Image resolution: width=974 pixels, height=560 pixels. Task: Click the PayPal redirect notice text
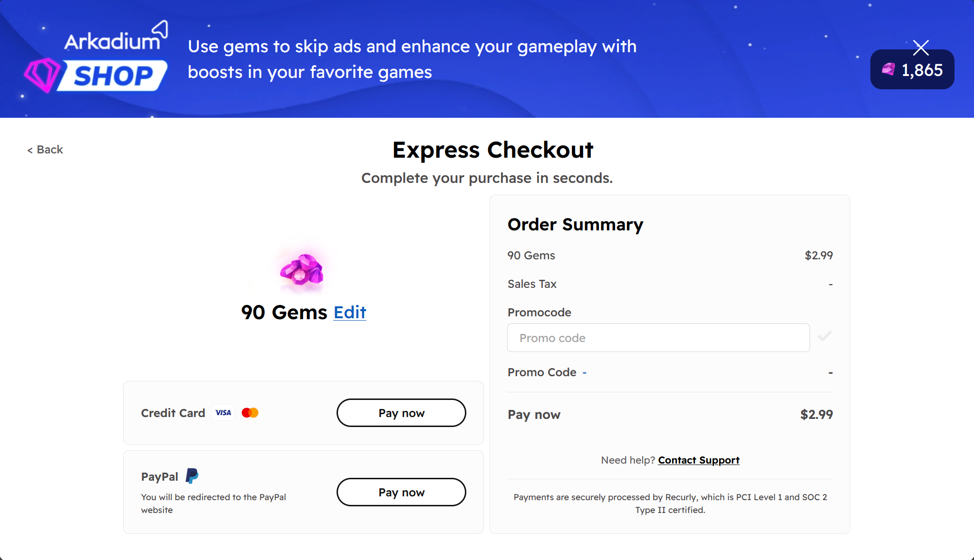pos(213,503)
